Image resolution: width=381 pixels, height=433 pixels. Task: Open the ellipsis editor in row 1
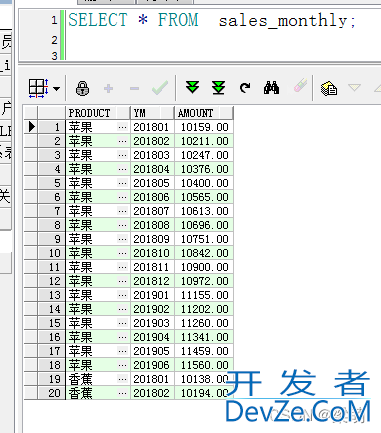[122, 127]
